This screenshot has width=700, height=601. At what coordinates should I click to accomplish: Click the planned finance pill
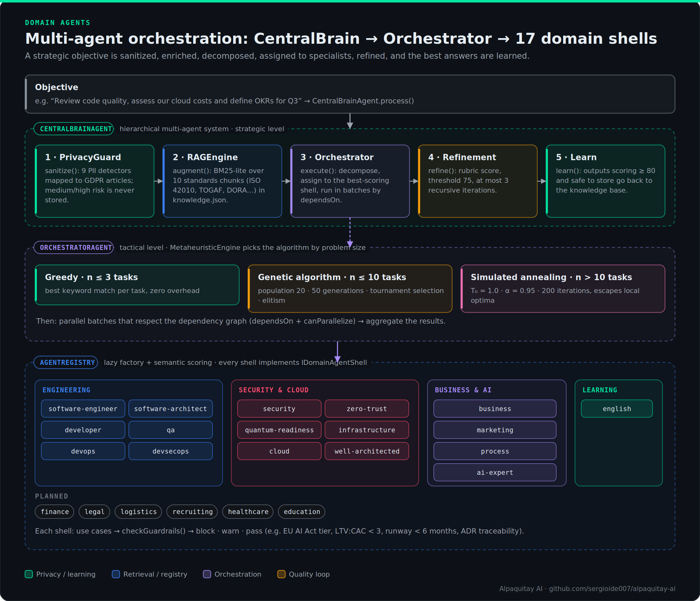pos(54,512)
